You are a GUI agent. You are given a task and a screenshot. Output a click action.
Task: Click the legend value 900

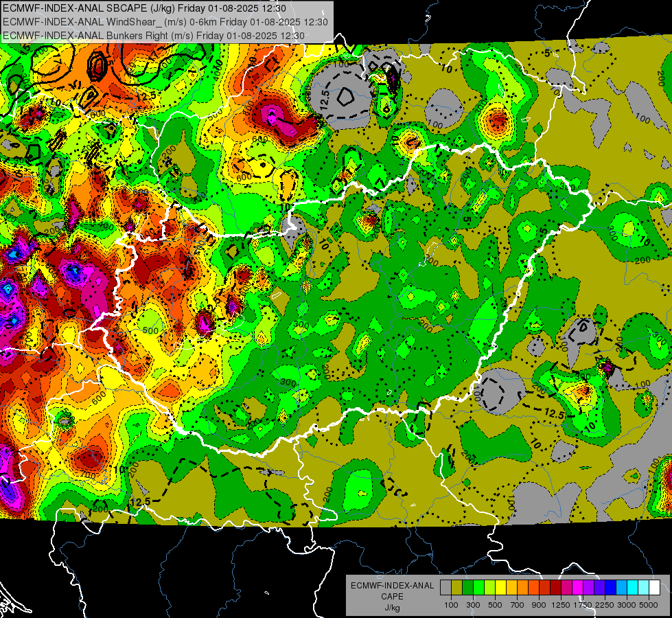pyautogui.click(x=539, y=605)
